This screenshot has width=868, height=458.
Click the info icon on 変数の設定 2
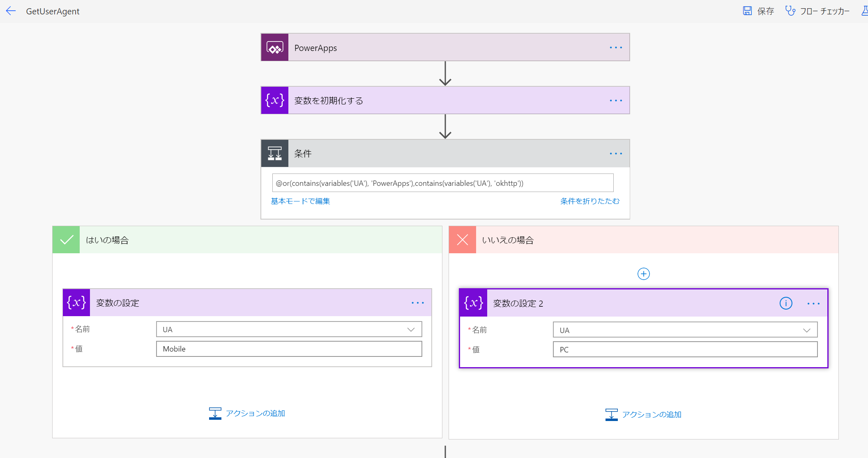coord(786,303)
